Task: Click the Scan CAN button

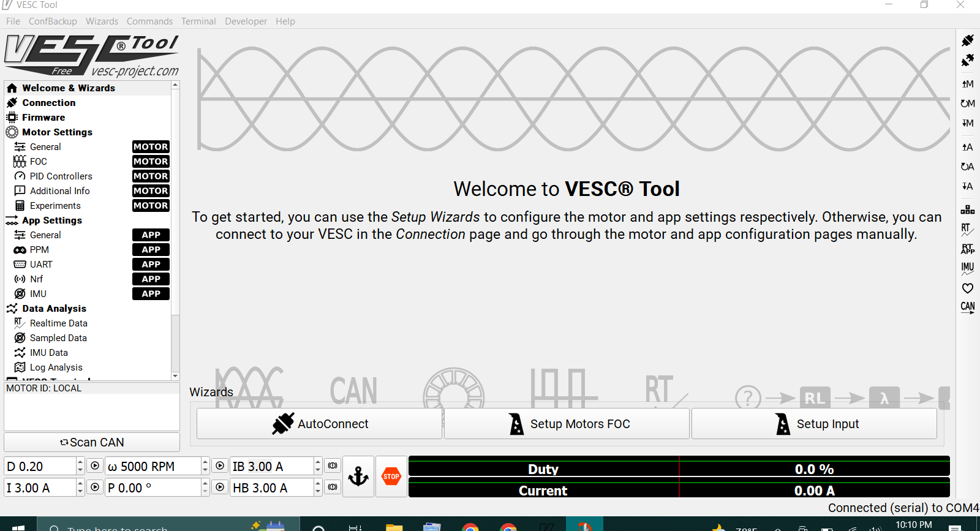Action: tap(92, 442)
